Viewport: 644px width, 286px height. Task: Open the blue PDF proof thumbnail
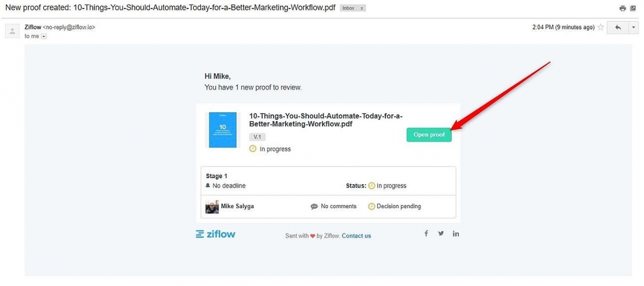pyautogui.click(x=223, y=130)
